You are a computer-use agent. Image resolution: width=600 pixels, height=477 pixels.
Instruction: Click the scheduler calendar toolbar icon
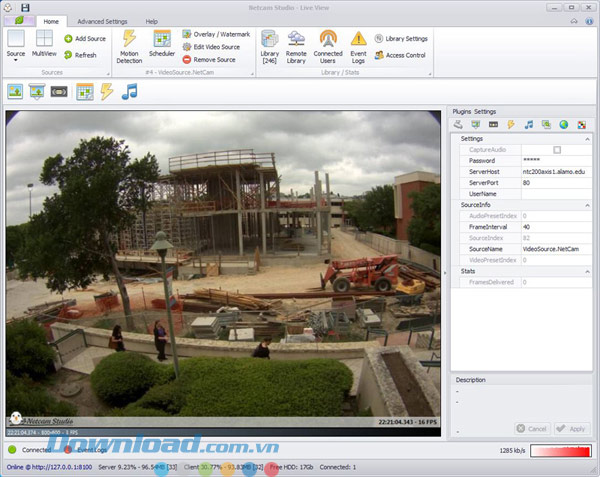(85, 92)
